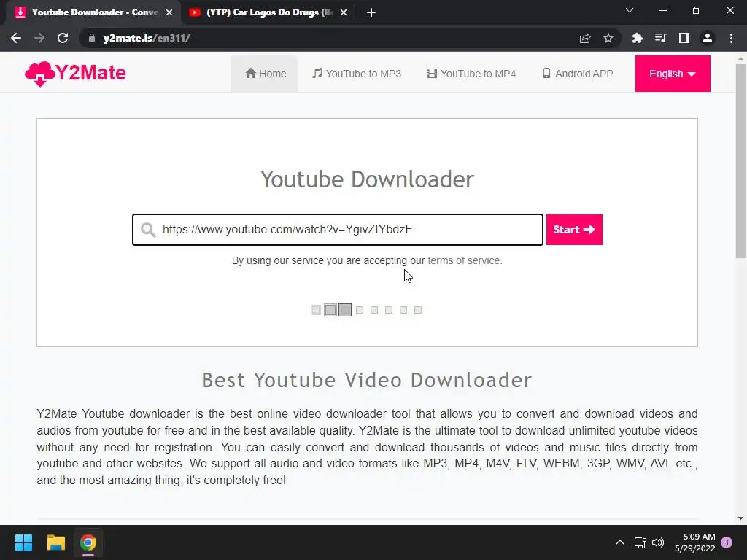This screenshot has width=747, height=560.
Task: Bookmark this page with star icon
Action: [608, 38]
